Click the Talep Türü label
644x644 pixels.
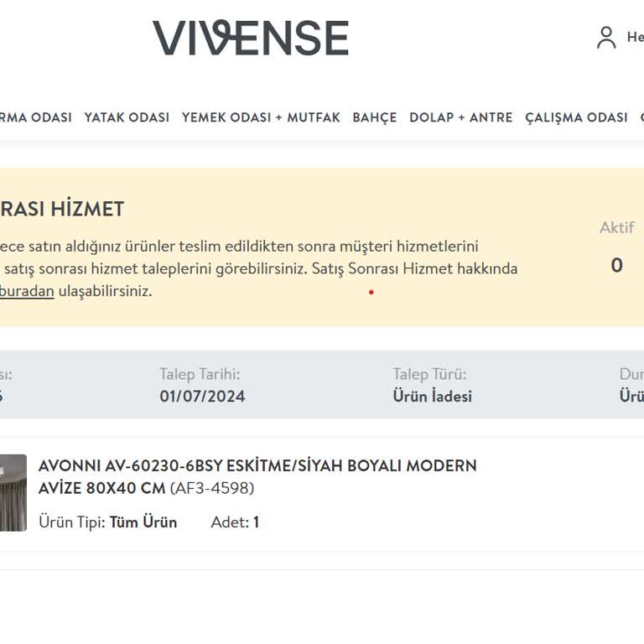(429, 374)
